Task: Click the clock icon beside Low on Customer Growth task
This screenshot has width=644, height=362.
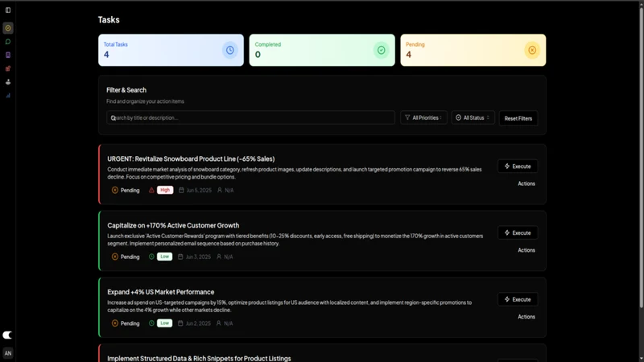Action: pos(151,257)
